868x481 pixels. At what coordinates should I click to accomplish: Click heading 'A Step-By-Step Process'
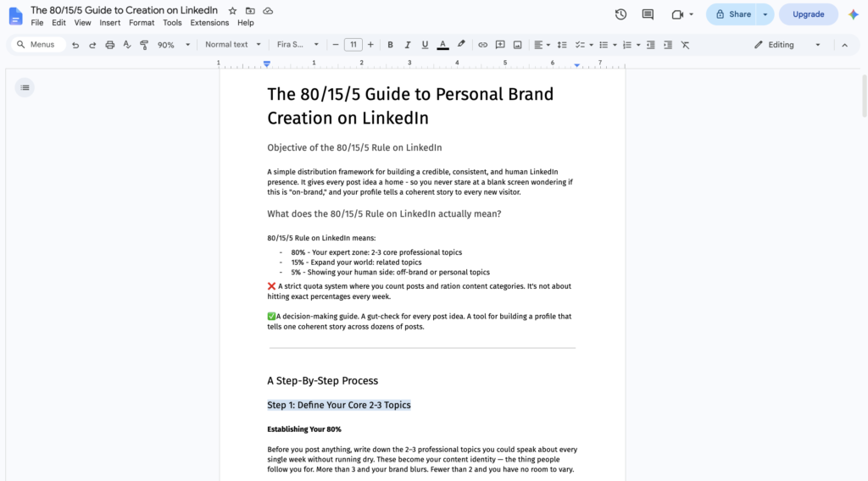[323, 381]
